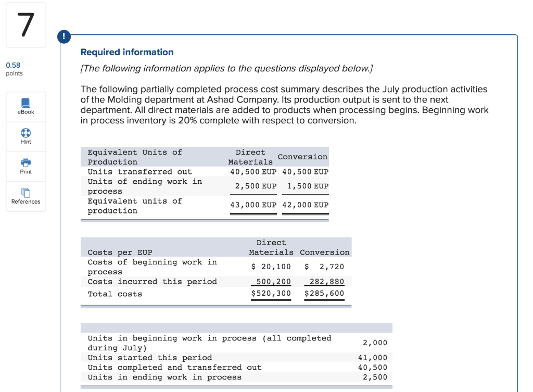
Task: Click the Conversion column header
Action: [302, 157]
